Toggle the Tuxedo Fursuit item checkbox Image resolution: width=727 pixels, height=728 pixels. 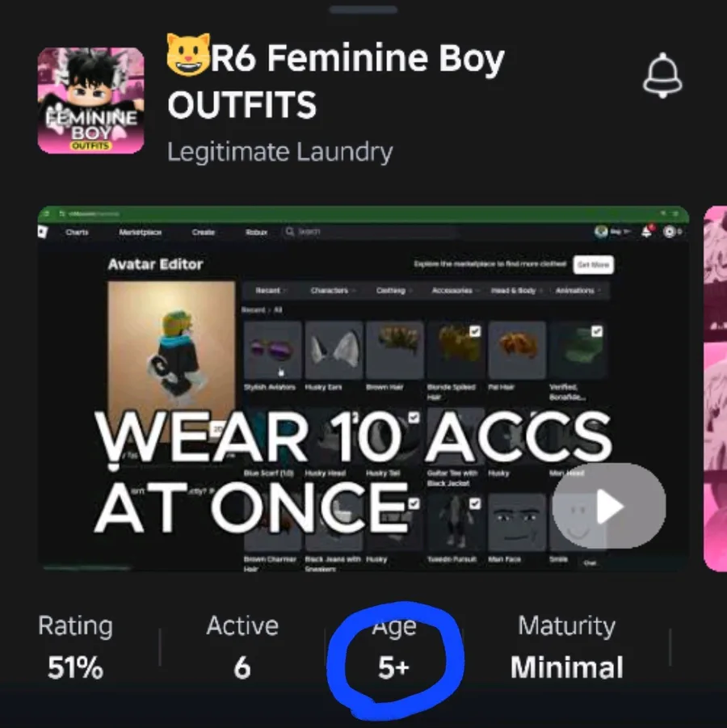pos(475,503)
